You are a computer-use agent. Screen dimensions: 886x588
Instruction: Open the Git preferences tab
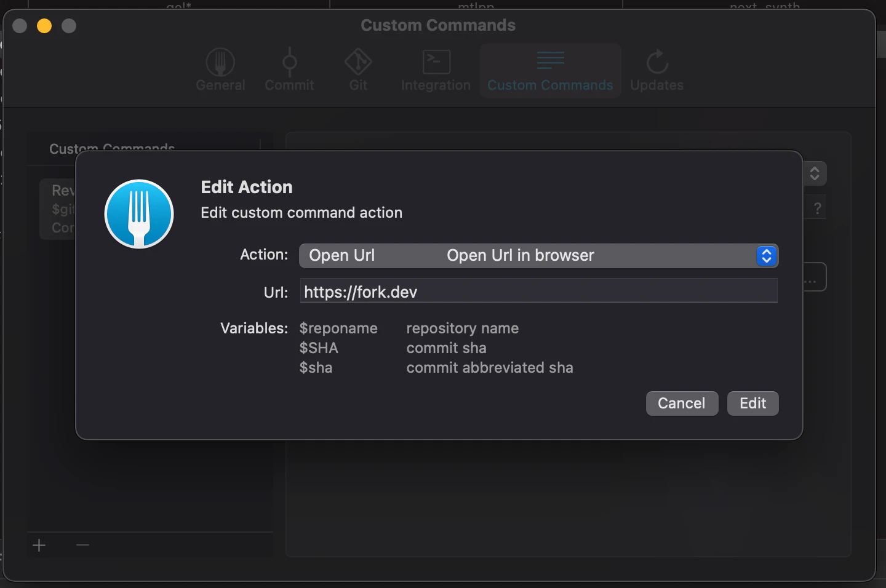tap(358, 70)
